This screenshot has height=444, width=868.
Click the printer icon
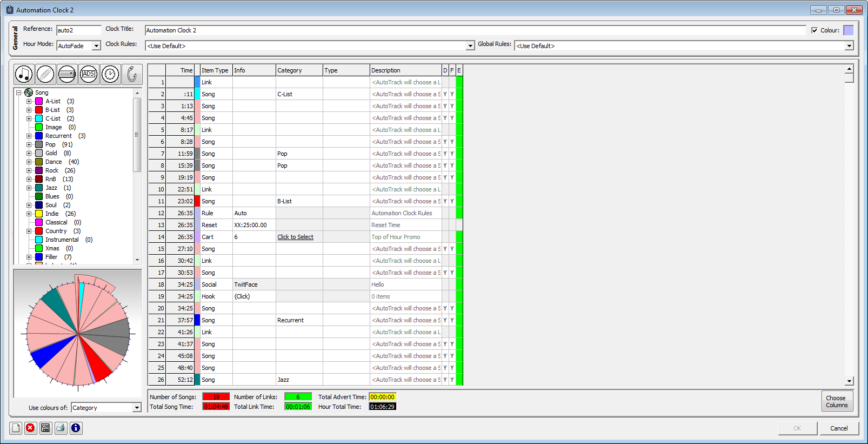point(61,428)
